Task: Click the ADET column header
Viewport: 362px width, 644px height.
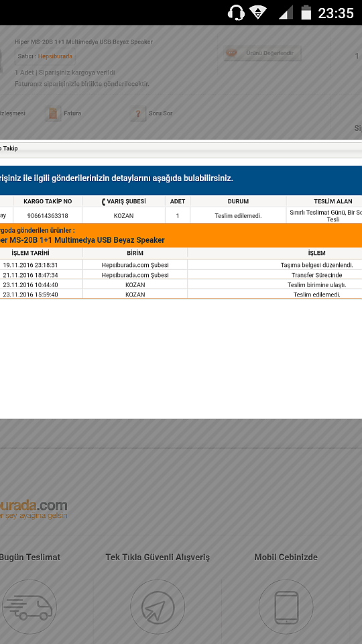Action: (177, 201)
